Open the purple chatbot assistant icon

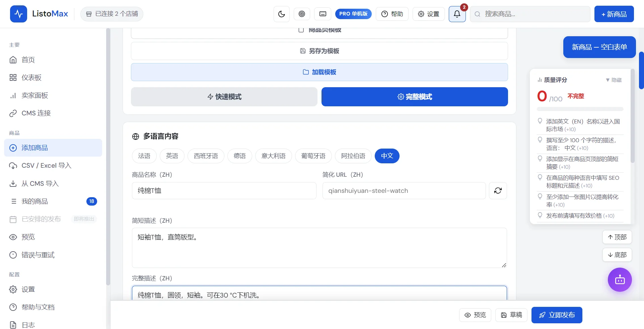[620, 280]
